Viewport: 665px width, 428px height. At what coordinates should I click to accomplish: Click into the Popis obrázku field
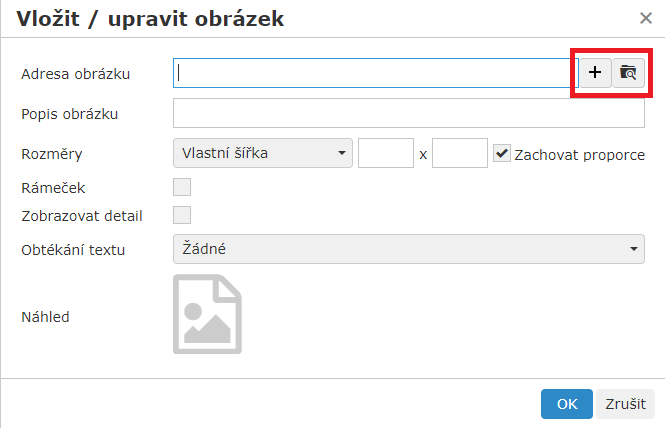(408, 113)
